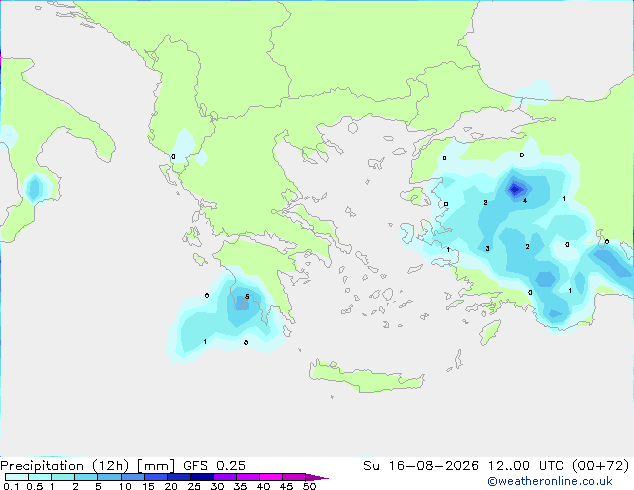
Task: Click the '5' precipitation value on the map
Action: point(247,297)
